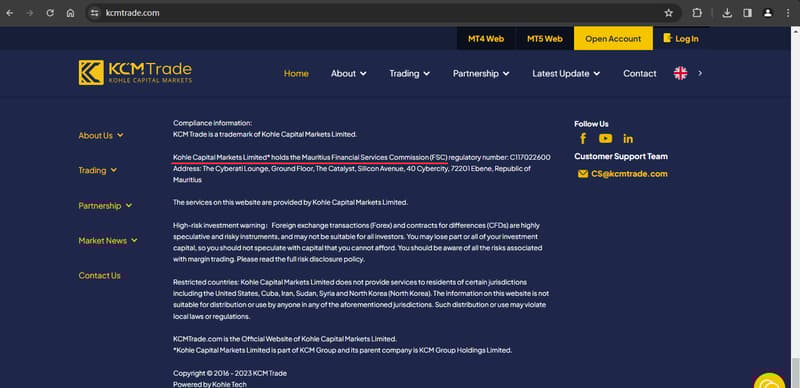Click 'Copyright © 2016 - 2023 KCM Trade' text
The height and width of the screenshot is (388, 800).
[x=230, y=373]
